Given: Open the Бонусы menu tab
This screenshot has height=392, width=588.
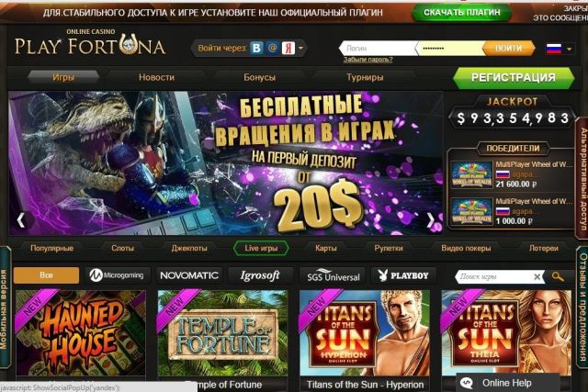Looking at the screenshot, I should [x=259, y=77].
